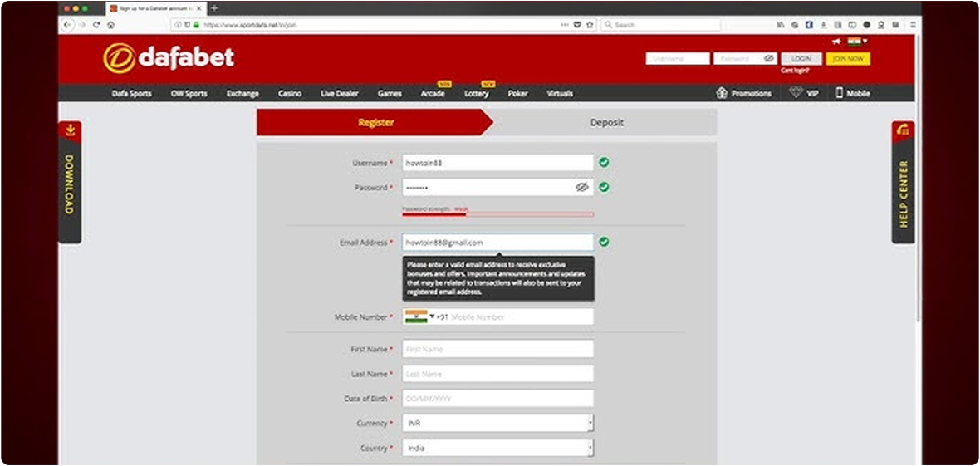The height and width of the screenshot is (466, 980).
Task: Click the Facebook extension icon in toolbar
Action: click(x=809, y=25)
